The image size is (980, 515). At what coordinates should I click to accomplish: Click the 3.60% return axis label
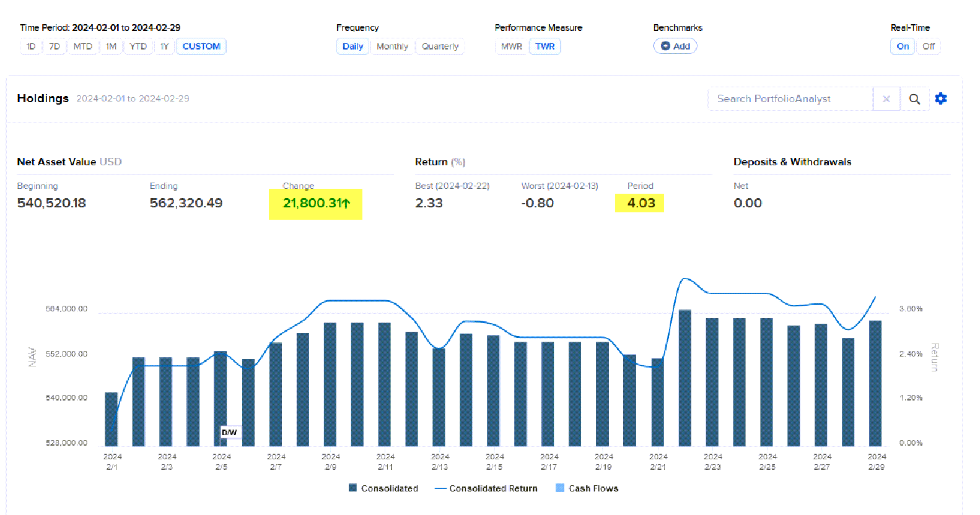tap(911, 308)
